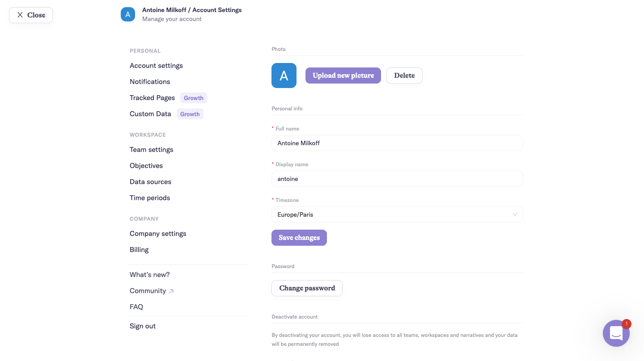Click the Save changes button
644x361 pixels.
coord(299,238)
